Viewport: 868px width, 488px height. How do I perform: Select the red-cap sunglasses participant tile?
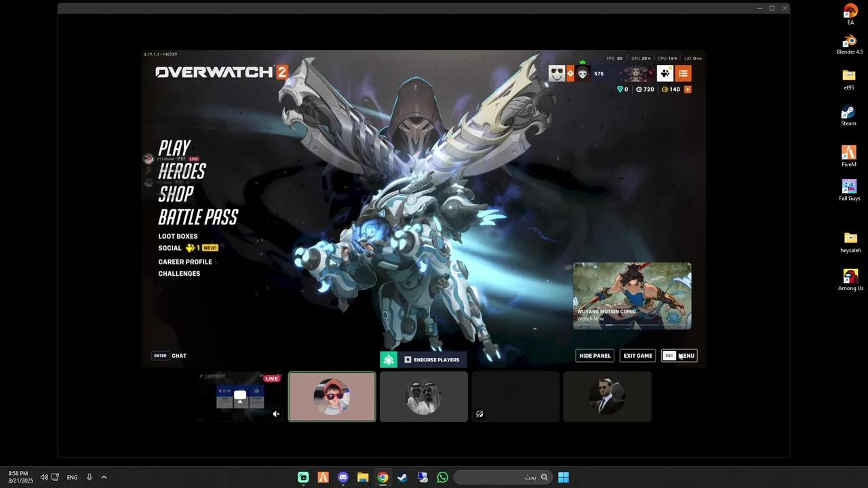point(332,396)
